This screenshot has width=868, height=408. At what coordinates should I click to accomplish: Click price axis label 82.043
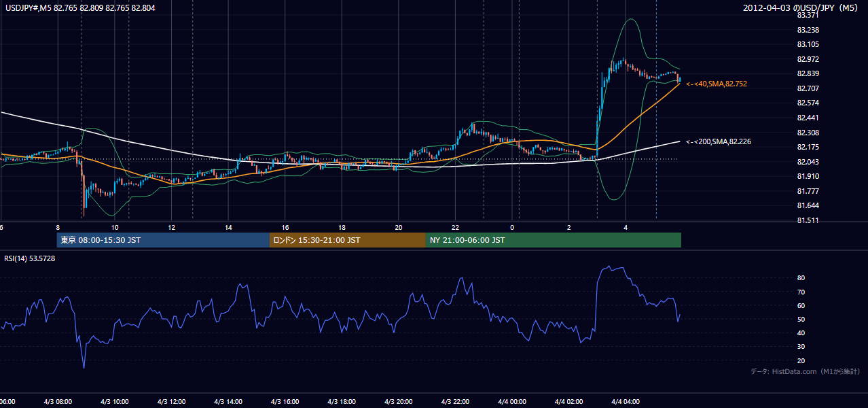(x=808, y=162)
